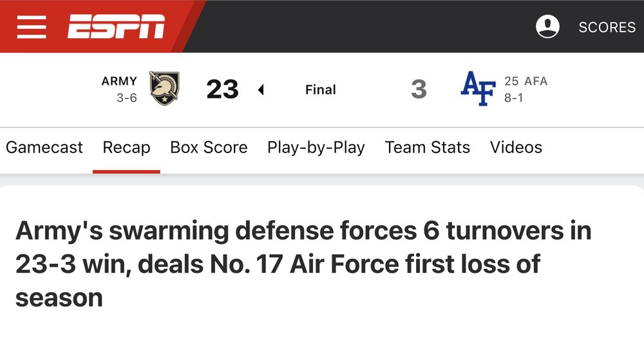The height and width of the screenshot is (343, 644).
Task: Click the Final game status label
Action: [321, 90]
